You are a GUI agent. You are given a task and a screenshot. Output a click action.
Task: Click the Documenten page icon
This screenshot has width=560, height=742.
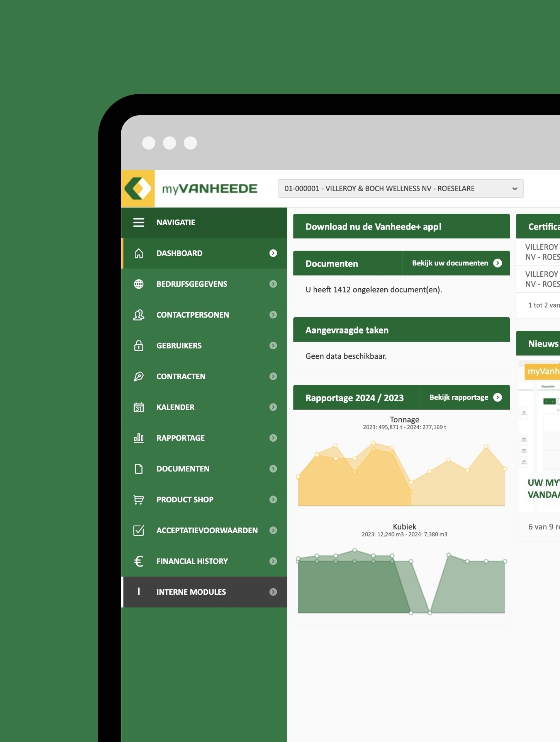click(139, 469)
